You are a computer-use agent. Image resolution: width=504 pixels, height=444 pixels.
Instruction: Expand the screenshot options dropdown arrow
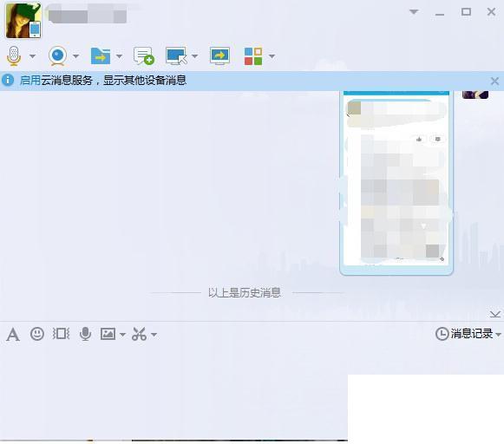(154, 335)
